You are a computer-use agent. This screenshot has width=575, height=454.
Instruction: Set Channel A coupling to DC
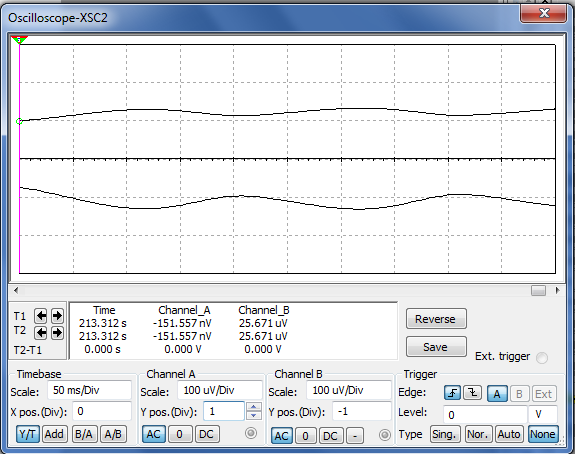206,435
